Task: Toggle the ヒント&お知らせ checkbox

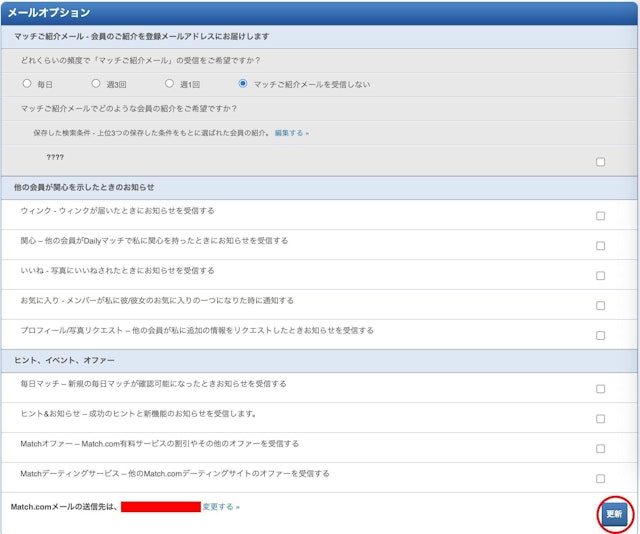Action: tap(600, 419)
